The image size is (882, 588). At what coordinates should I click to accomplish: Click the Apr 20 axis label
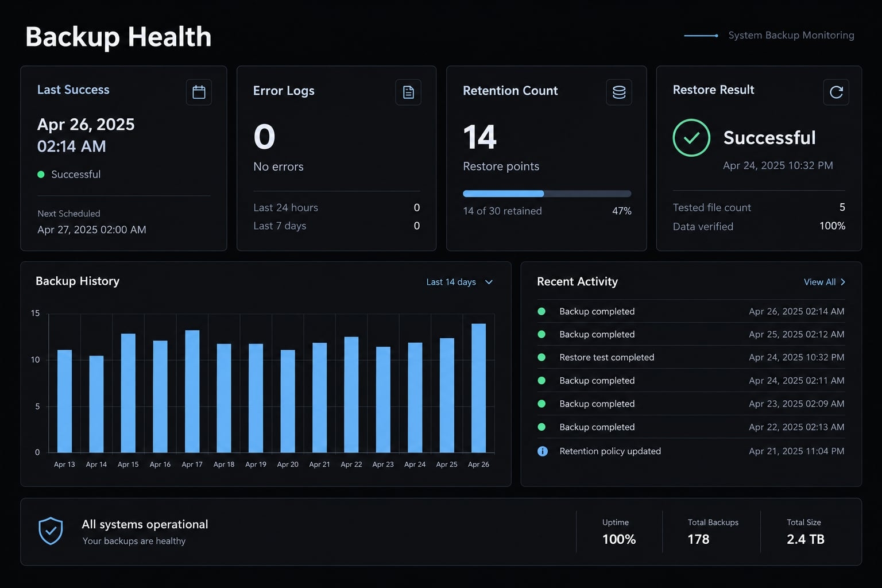tap(288, 465)
